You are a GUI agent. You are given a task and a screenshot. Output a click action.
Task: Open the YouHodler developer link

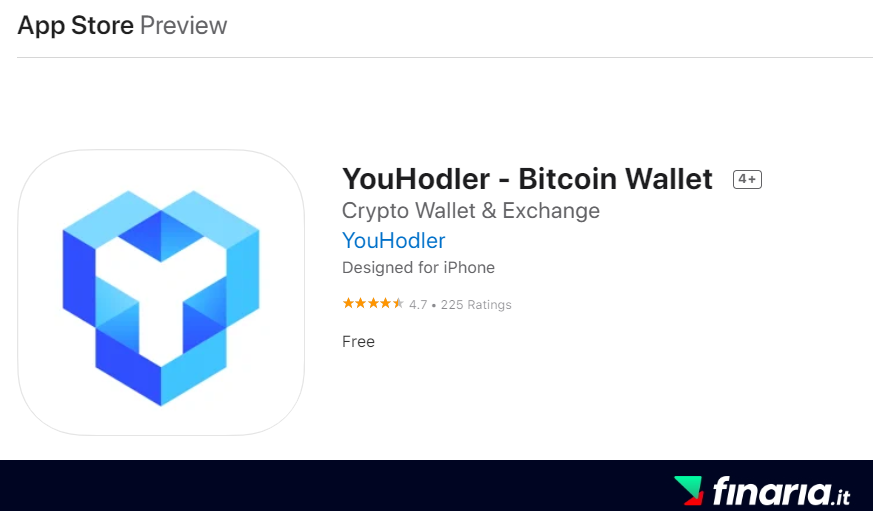(x=394, y=240)
